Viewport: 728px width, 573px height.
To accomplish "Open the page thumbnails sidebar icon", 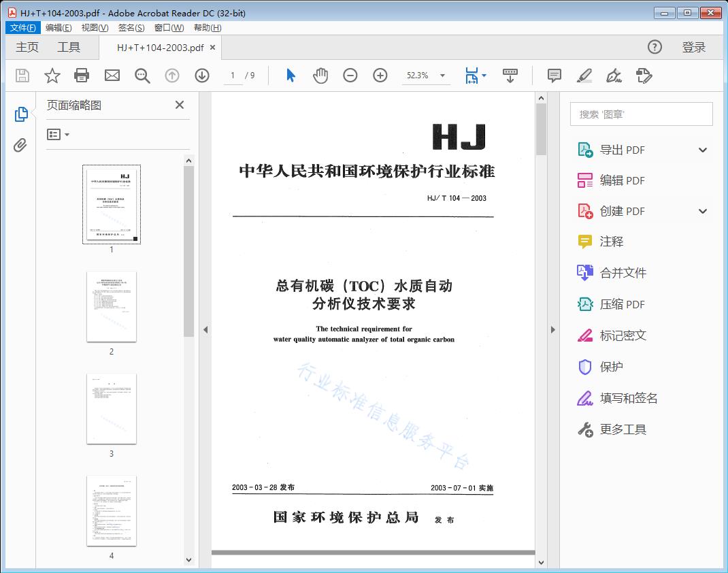I will point(21,114).
